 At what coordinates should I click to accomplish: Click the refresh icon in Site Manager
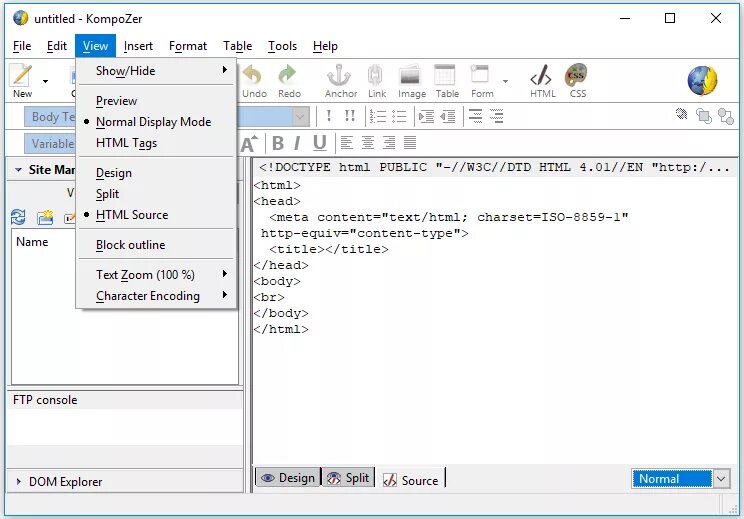pyautogui.click(x=18, y=217)
